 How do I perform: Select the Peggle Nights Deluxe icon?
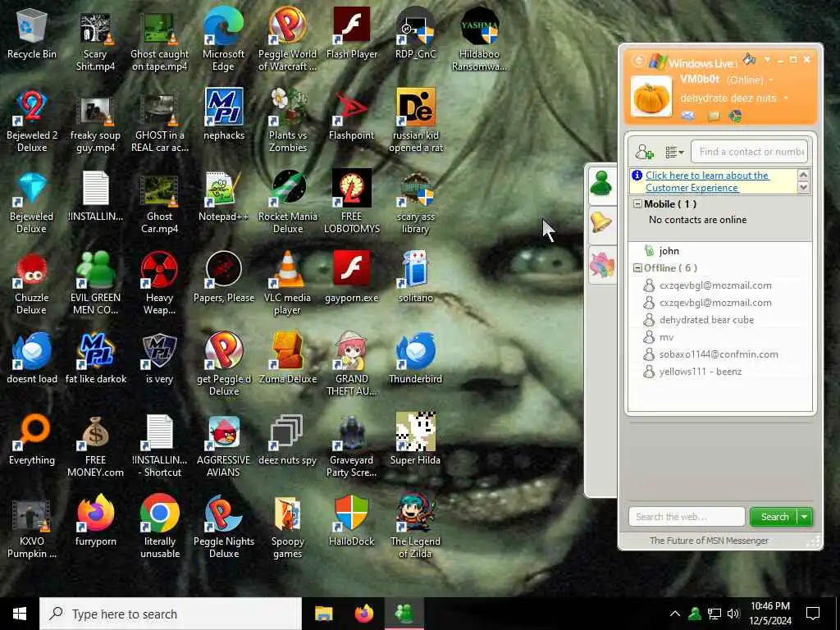point(223,527)
